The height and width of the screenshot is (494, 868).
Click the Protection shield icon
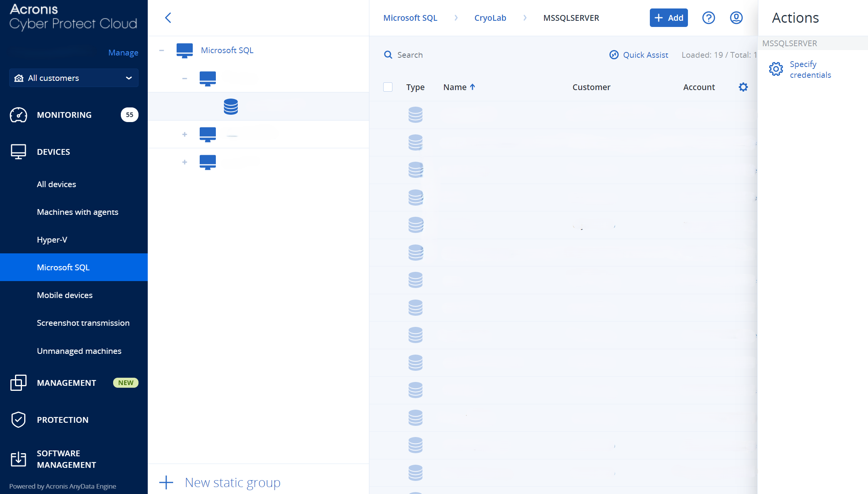click(x=18, y=420)
